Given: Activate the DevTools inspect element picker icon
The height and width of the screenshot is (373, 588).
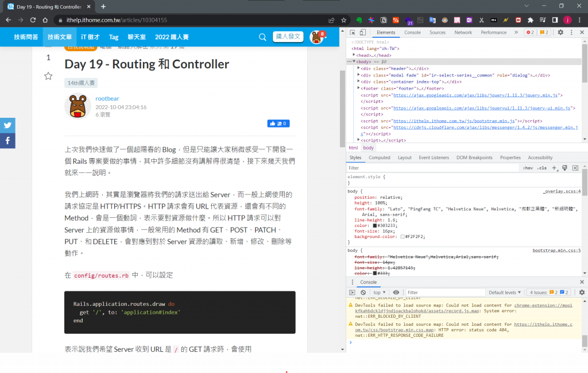Looking at the screenshot, I should tap(353, 33).
